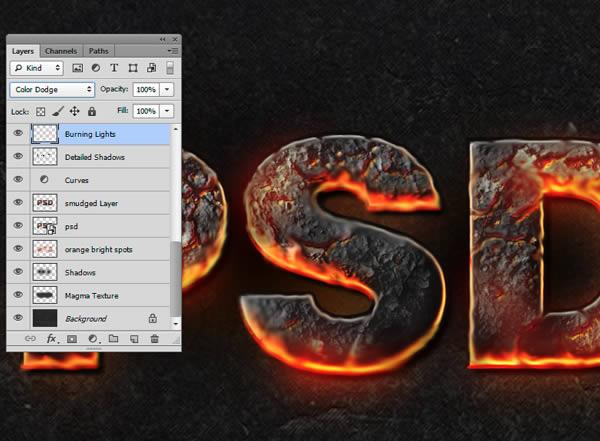Image resolution: width=600 pixels, height=441 pixels.
Task: Click the Fill 100% value field
Action: pyautogui.click(x=146, y=111)
